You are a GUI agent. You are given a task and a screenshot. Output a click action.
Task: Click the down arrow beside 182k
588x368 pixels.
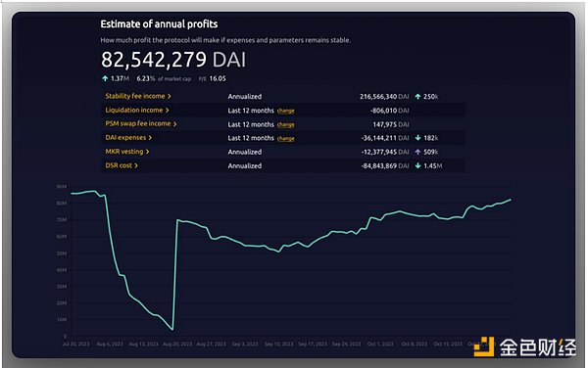pos(417,138)
